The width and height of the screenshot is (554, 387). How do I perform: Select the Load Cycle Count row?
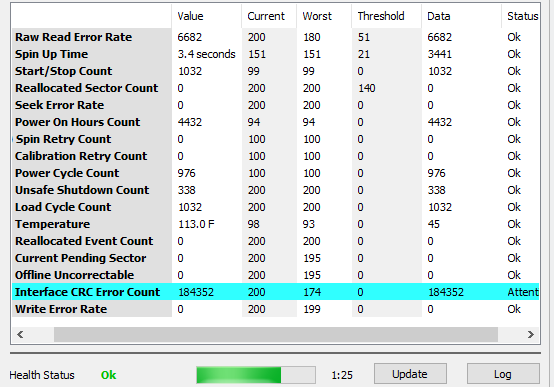point(276,207)
